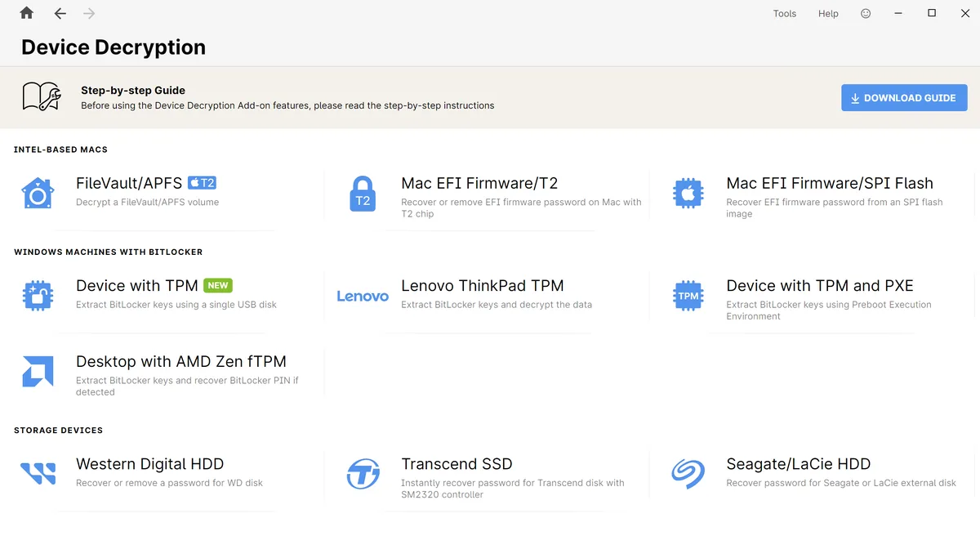
Task: Go to the Home screen icon
Action: point(27,13)
